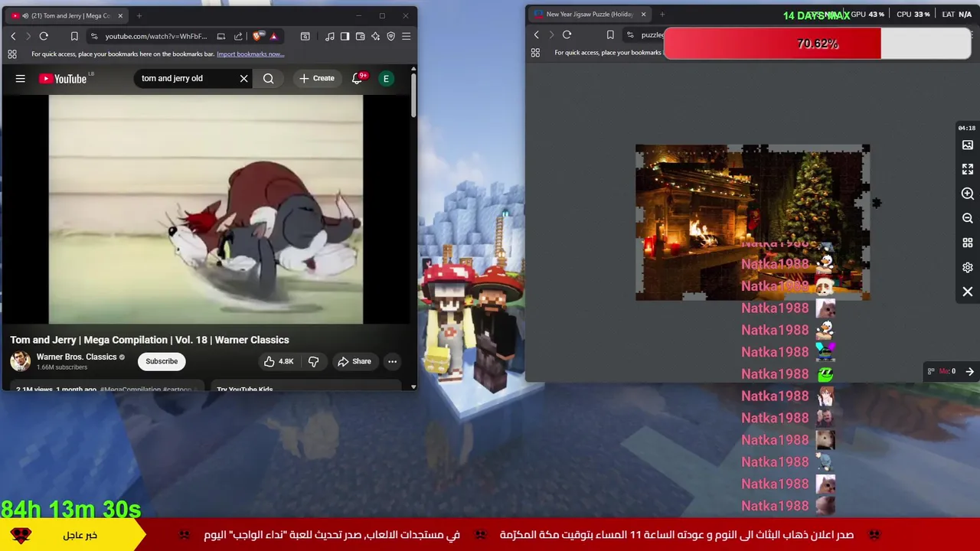The height and width of the screenshot is (551, 980).
Task: Select the New Year Jigsaw Puzzle tab
Action: click(x=590, y=14)
